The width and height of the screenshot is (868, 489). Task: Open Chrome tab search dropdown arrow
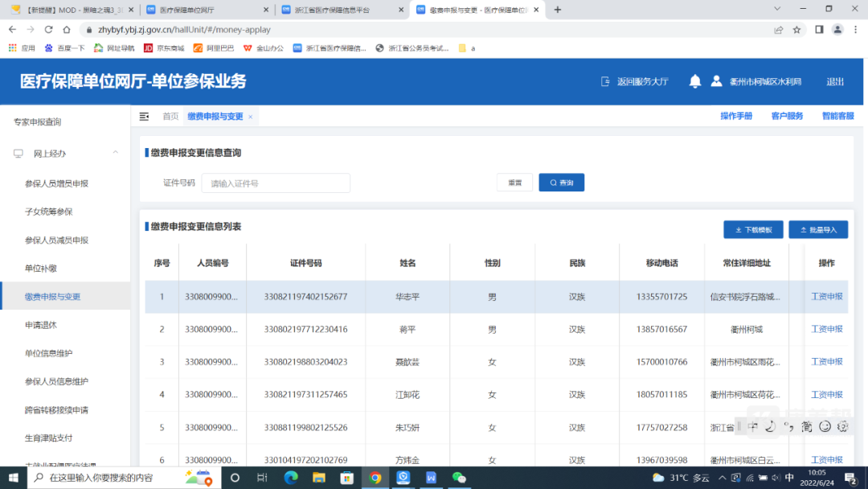(x=777, y=9)
